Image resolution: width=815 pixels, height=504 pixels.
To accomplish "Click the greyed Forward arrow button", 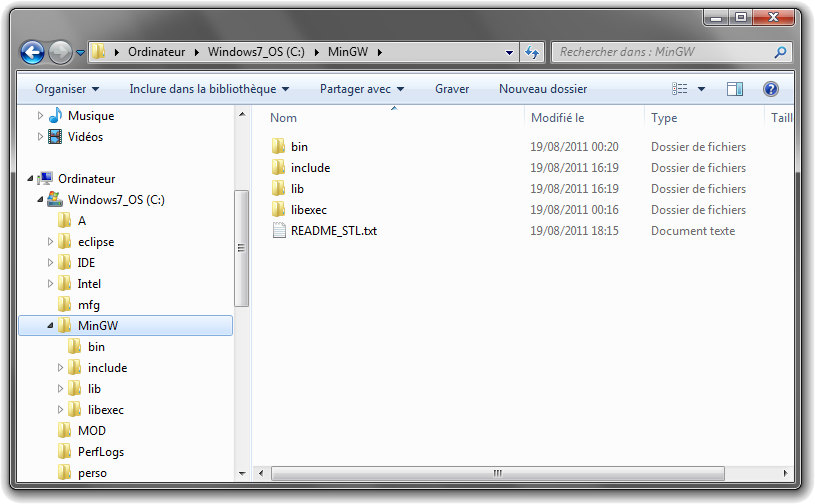I will 60,52.
